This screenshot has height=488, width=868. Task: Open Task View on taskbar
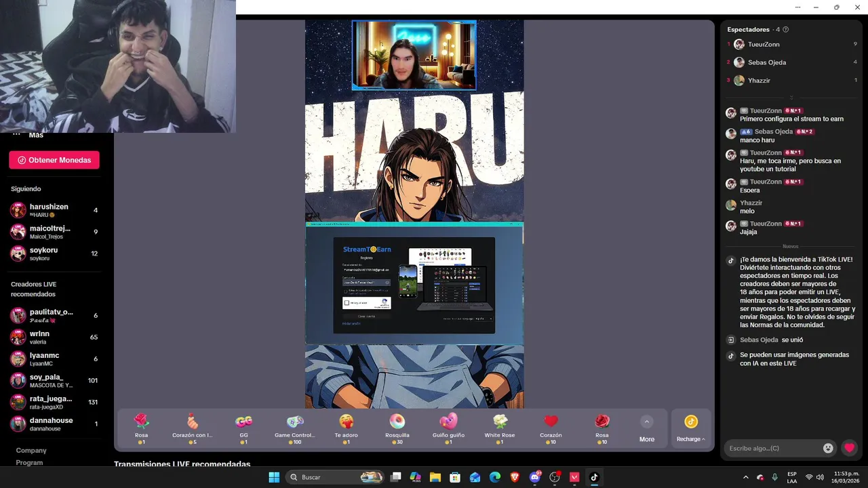tap(396, 477)
